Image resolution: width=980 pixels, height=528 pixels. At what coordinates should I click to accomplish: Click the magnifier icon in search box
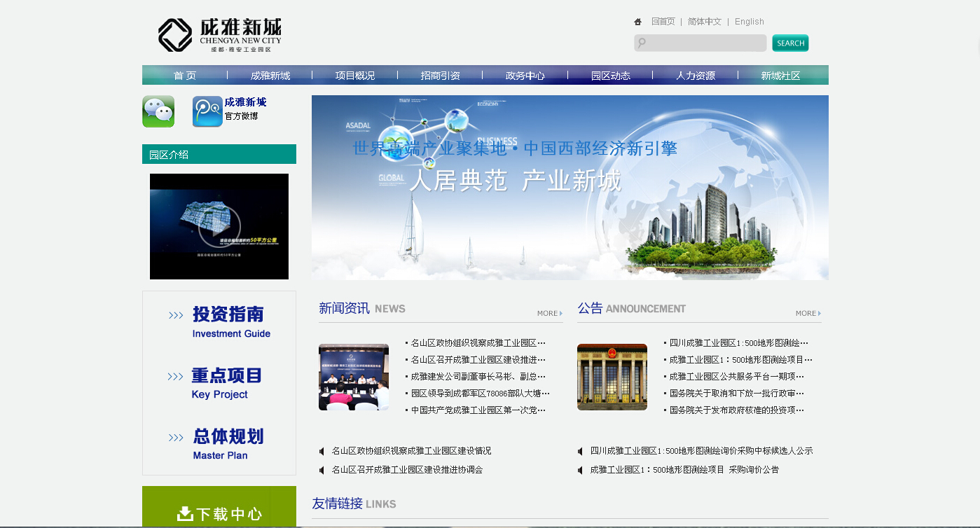pos(642,43)
